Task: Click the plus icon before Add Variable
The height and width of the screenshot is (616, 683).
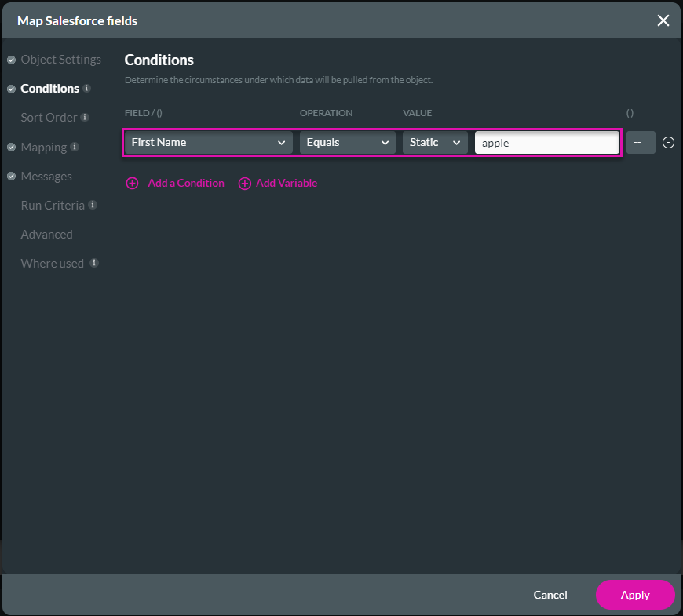Action: [x=245, y=183]
